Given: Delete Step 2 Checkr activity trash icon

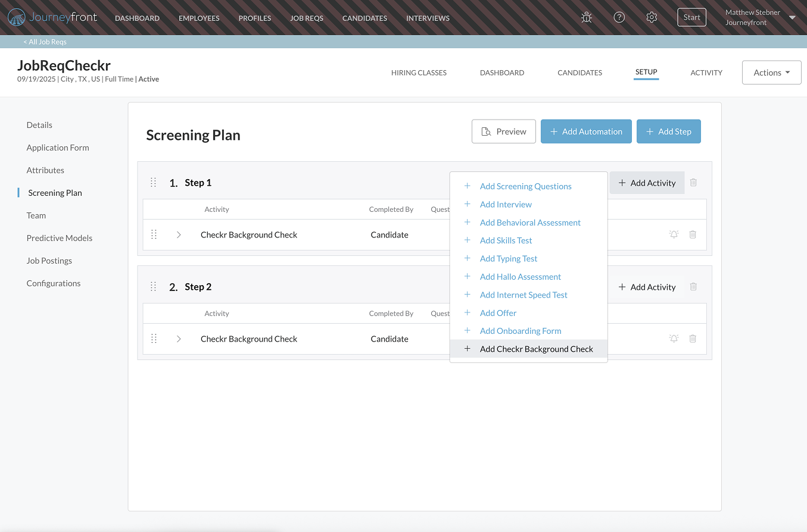Looking at the screenshot, I should coord(693,339).
